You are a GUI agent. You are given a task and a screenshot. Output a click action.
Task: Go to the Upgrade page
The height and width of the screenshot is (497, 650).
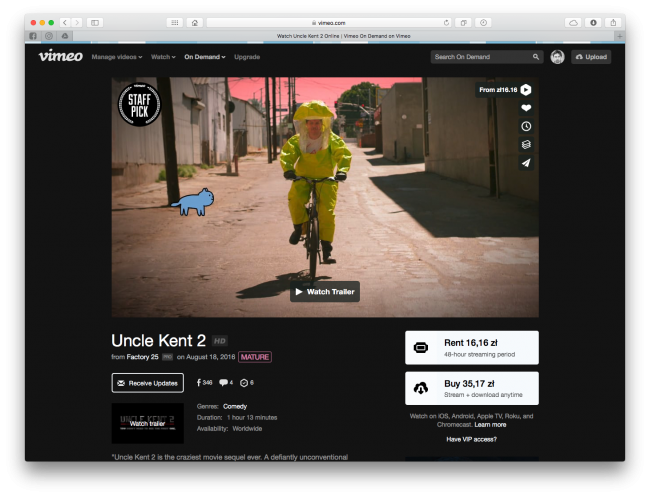pos(247,57)
